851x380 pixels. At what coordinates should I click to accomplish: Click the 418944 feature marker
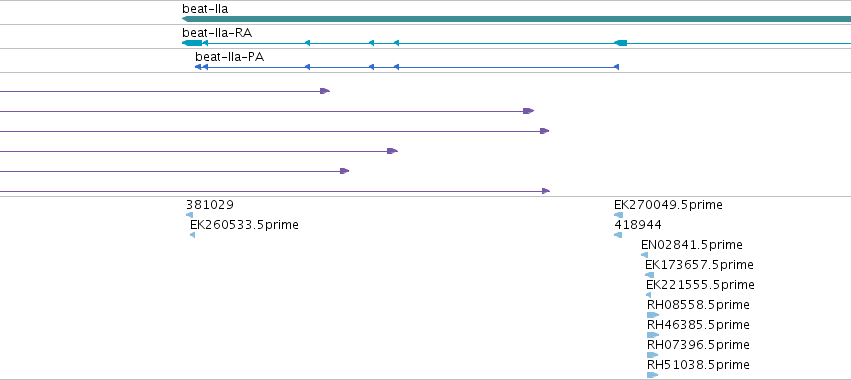click(x=618, y=235)
